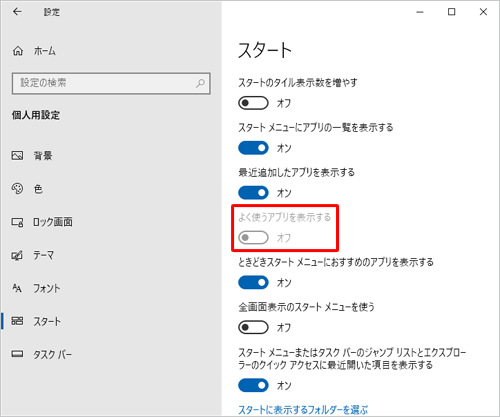The width and height of the screenshot is (500, 417).
Task: Select the 色 palette icon
Action: [17, 189]
